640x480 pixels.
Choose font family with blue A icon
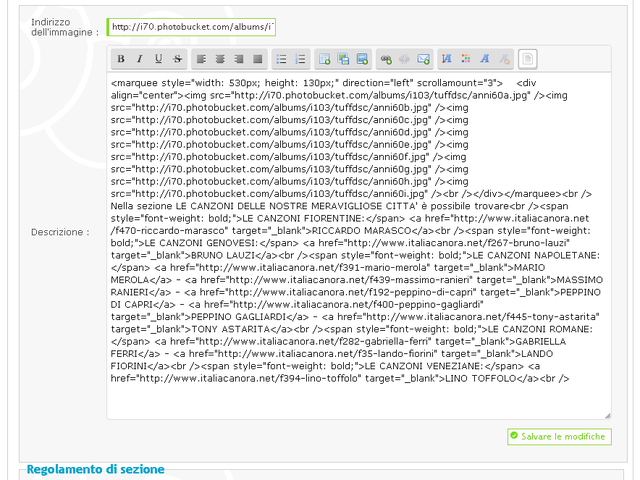(x=484, y=59)
